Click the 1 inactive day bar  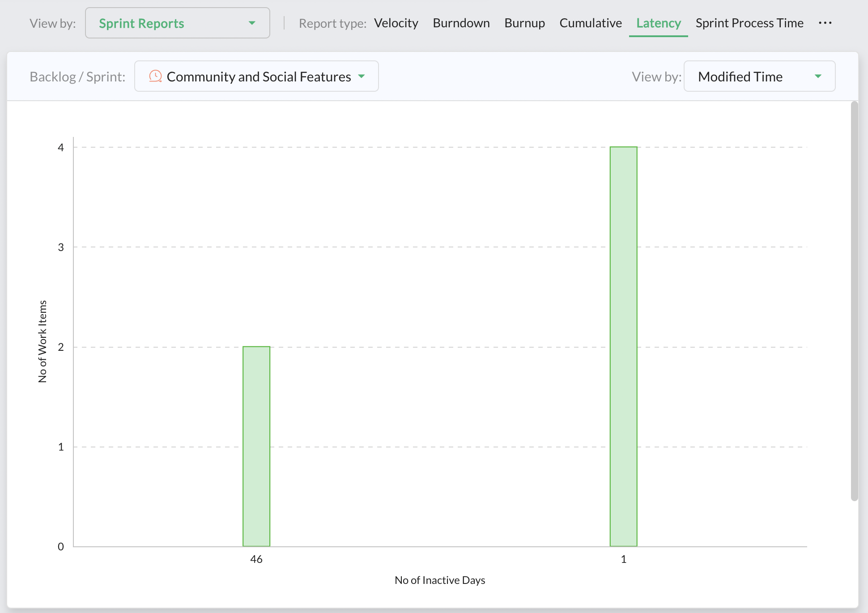[x=623, y=346]
